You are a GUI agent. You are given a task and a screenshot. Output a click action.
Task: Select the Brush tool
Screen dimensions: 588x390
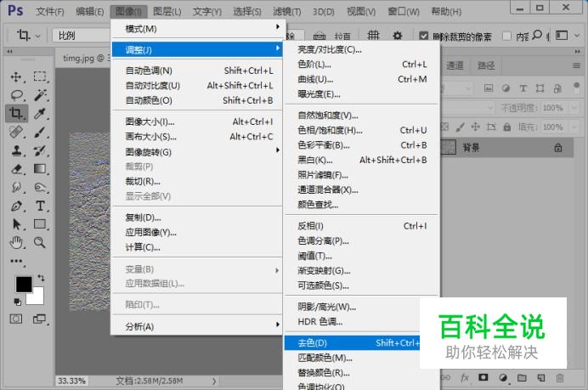tap(40, 132)
